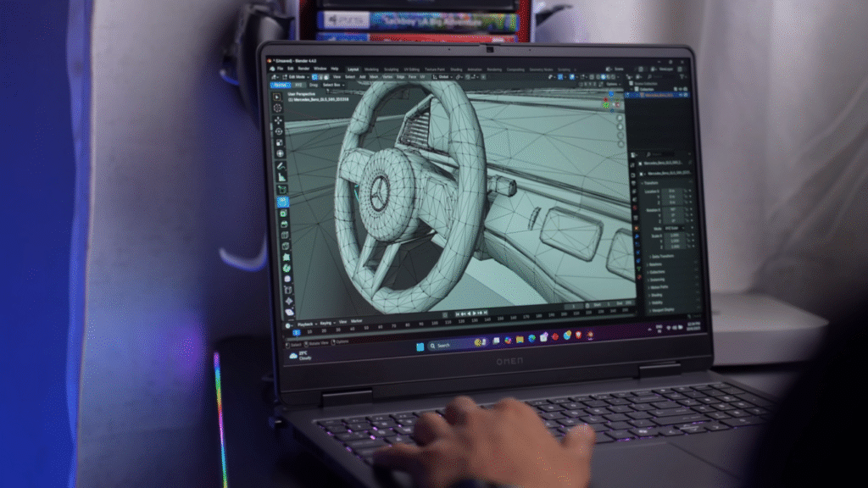Activate the Select Box tool icon

point(277,97)
